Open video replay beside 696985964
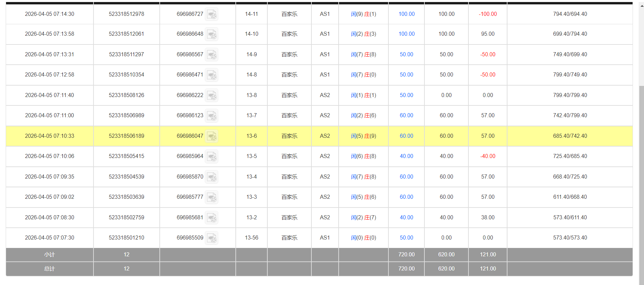The image size is (644, 285). click(212, 157)
